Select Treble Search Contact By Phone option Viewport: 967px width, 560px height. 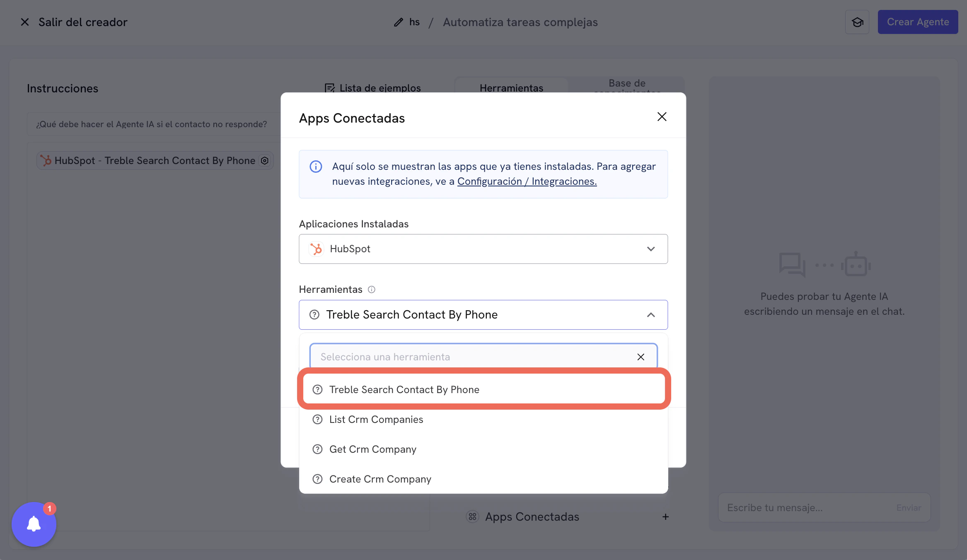coord(483,389)
